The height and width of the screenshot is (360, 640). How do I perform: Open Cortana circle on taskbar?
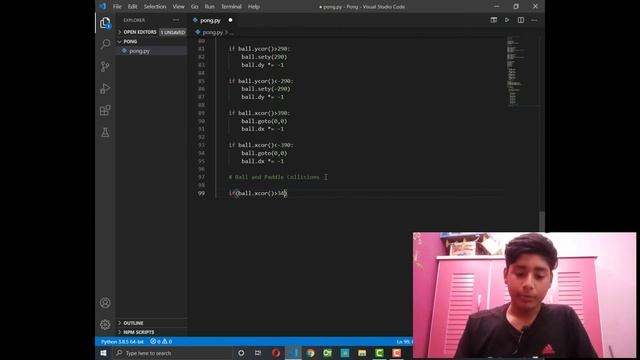(241, 353)
